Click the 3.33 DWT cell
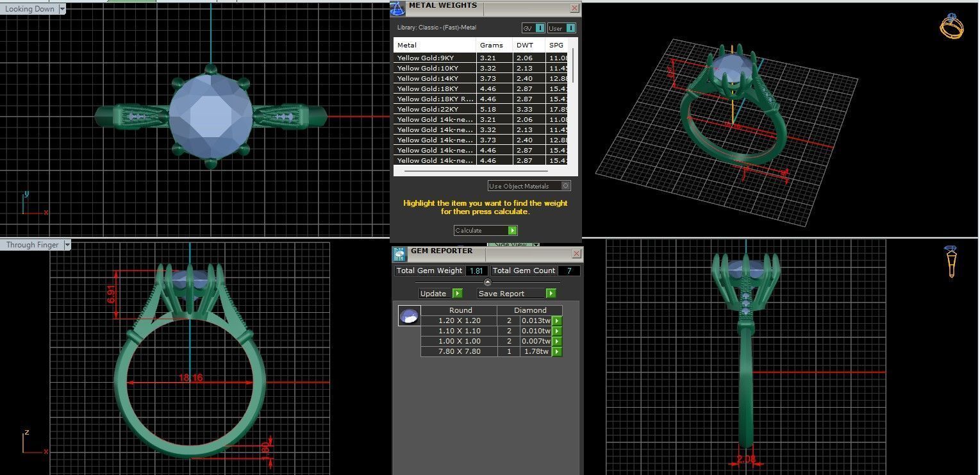980x475 pixels. [529, 109]
